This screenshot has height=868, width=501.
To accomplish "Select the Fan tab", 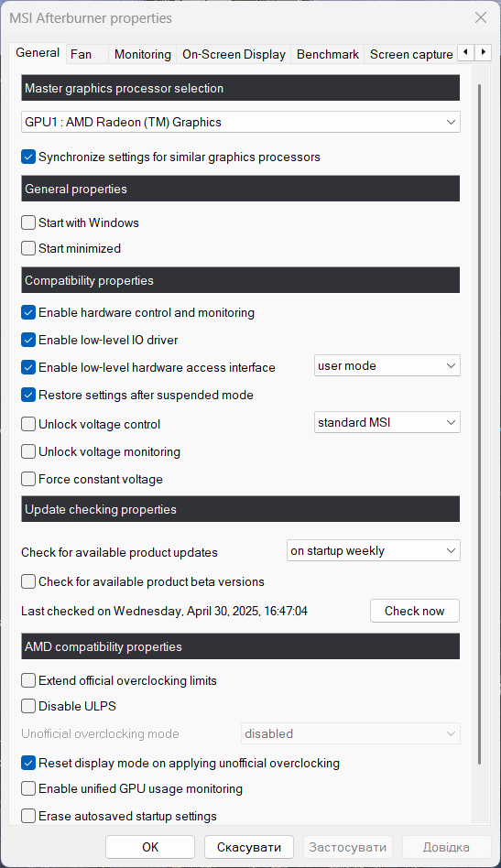I will 81,54.
